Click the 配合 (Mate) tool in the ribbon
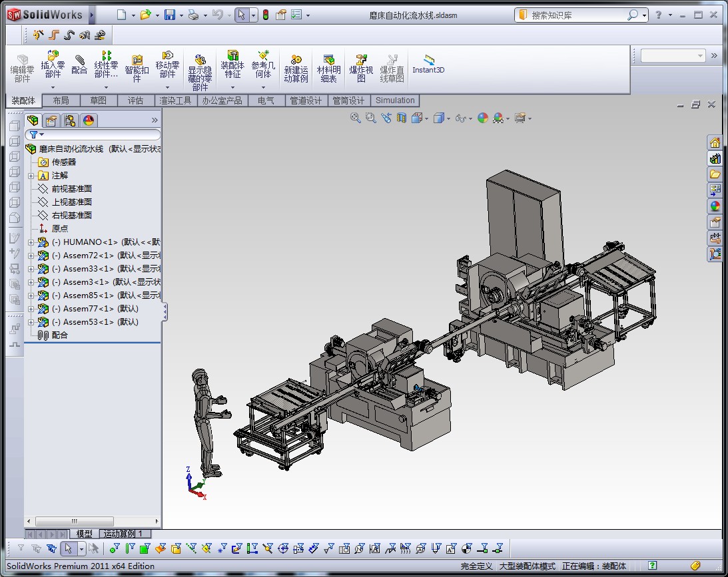The height and width of the screenshot is (577, 728). pos(79,65)
